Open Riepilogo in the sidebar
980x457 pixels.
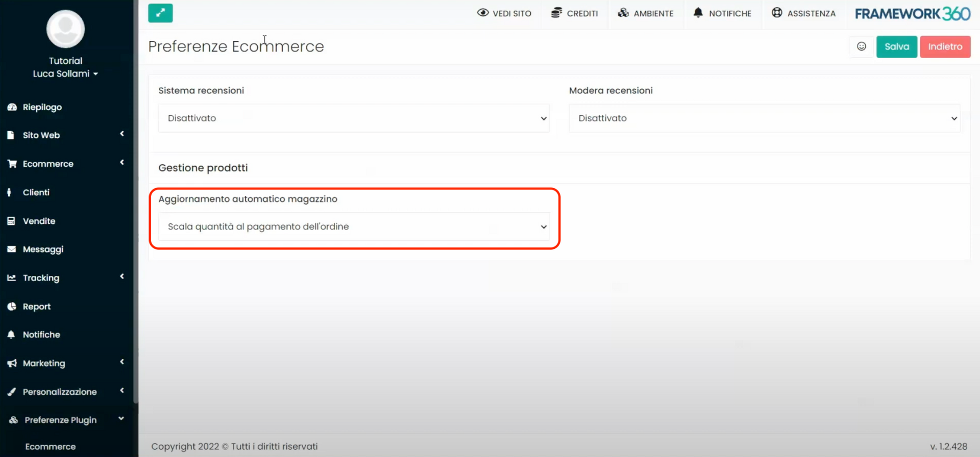click(42, 107)
